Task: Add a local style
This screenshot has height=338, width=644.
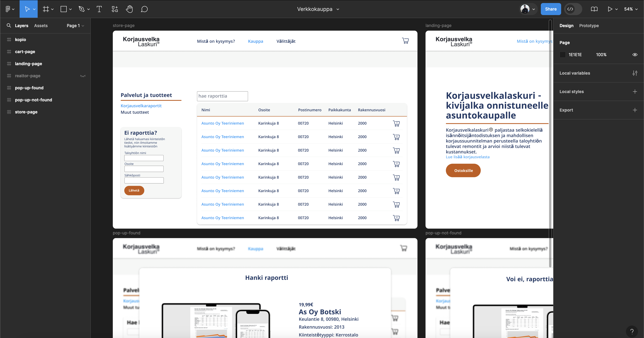Action: point(635,92)
